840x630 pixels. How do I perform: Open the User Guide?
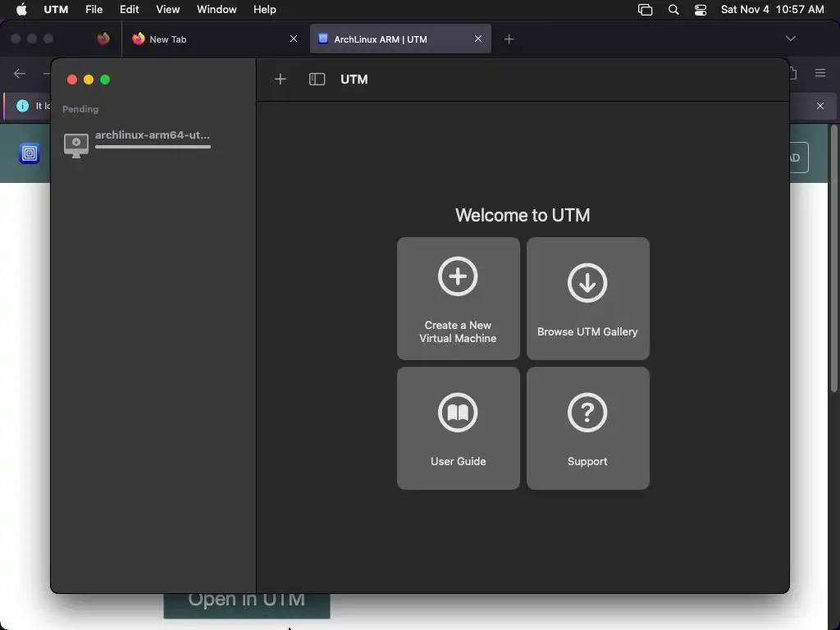pyautogui.click(x=458, y=428)
